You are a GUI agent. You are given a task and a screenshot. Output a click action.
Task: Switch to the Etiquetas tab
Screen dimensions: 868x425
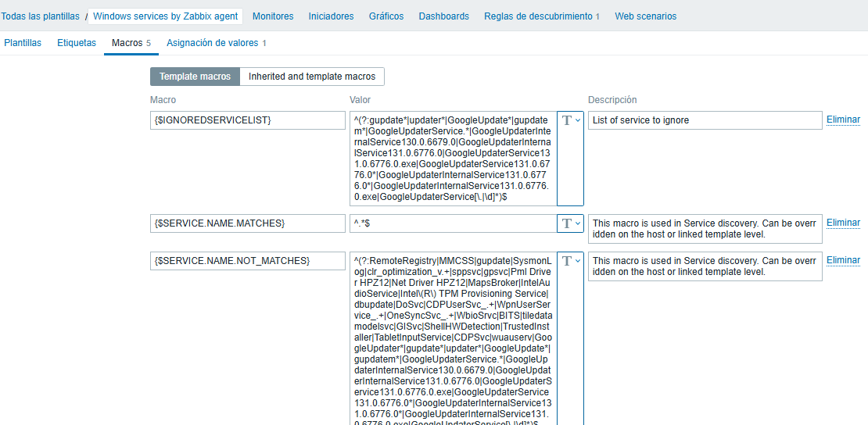pyautogui.click(x=77, y=43)
